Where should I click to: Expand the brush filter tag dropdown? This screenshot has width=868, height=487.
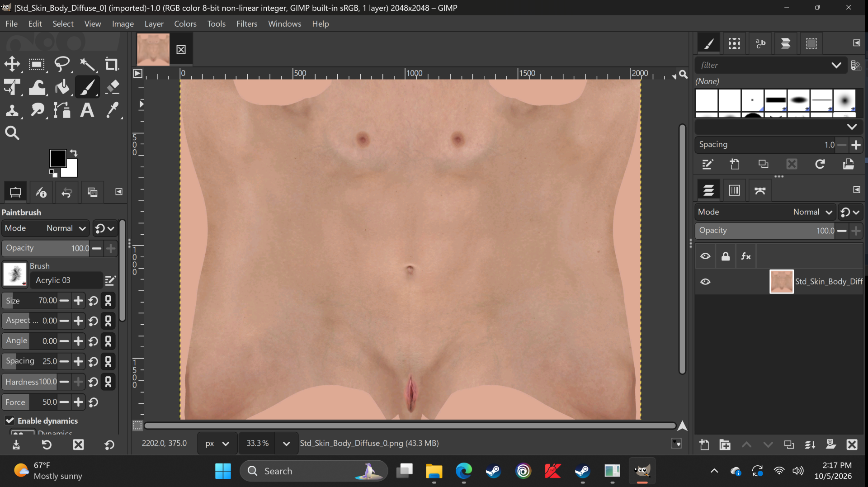(836, 65)
